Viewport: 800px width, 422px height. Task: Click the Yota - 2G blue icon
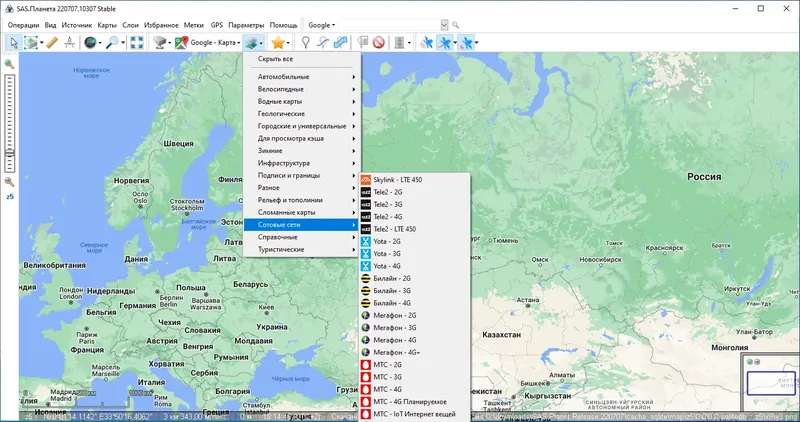pyautogui.click(x=365, y=241)
